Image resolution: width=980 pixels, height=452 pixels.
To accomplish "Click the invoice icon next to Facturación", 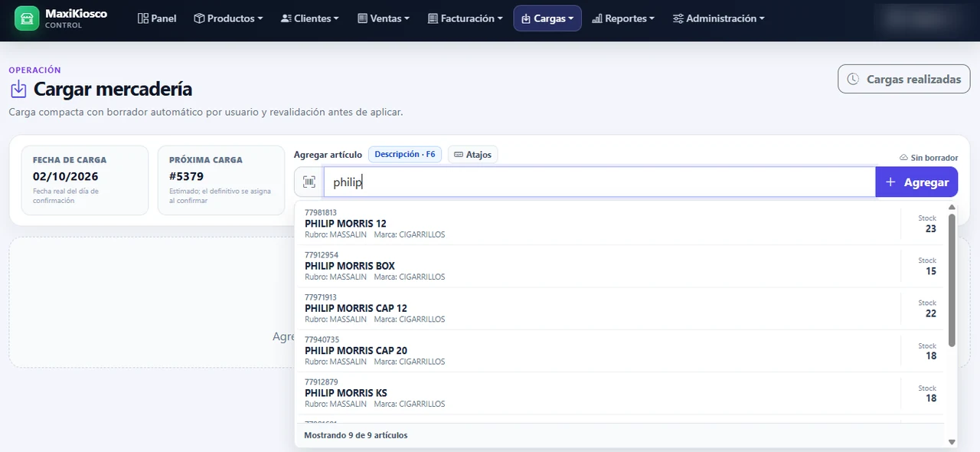I will (x=433, y=18).
